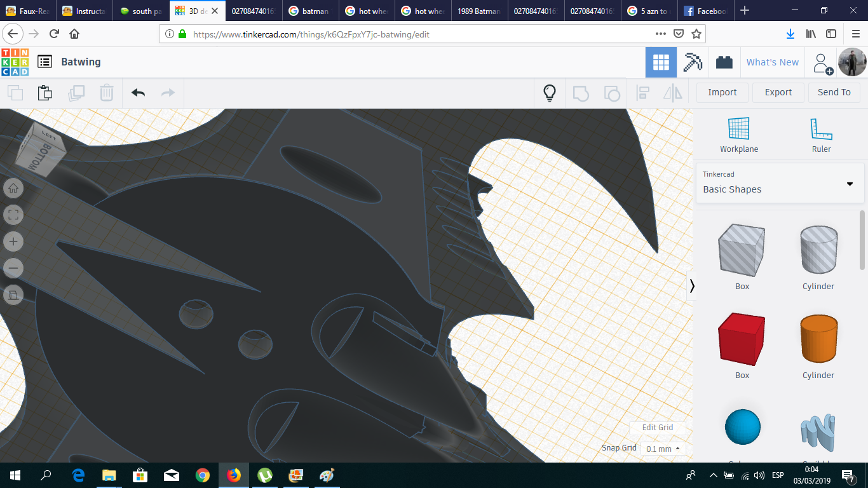Zoom out with the minus button

(13, 268)
